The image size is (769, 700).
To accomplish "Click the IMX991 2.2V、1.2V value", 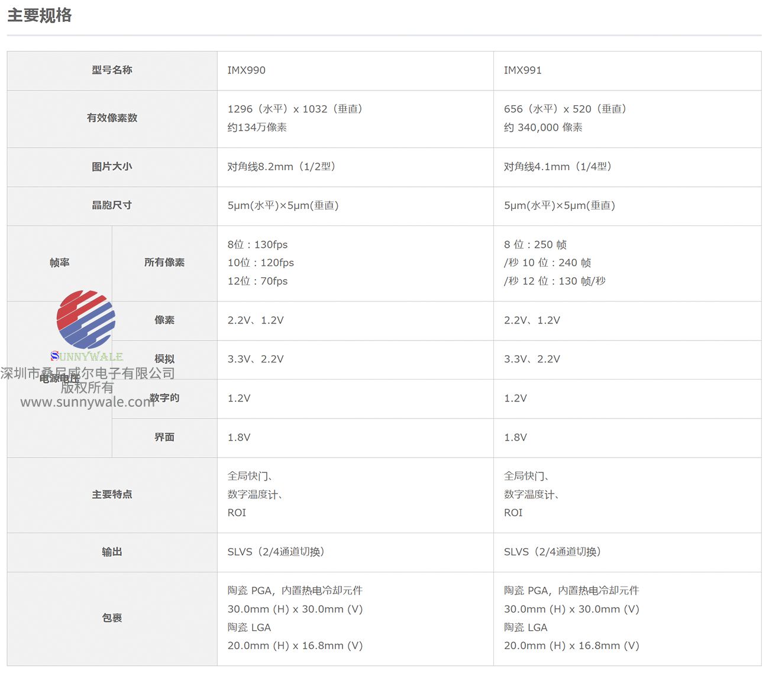I will point(532,320).
